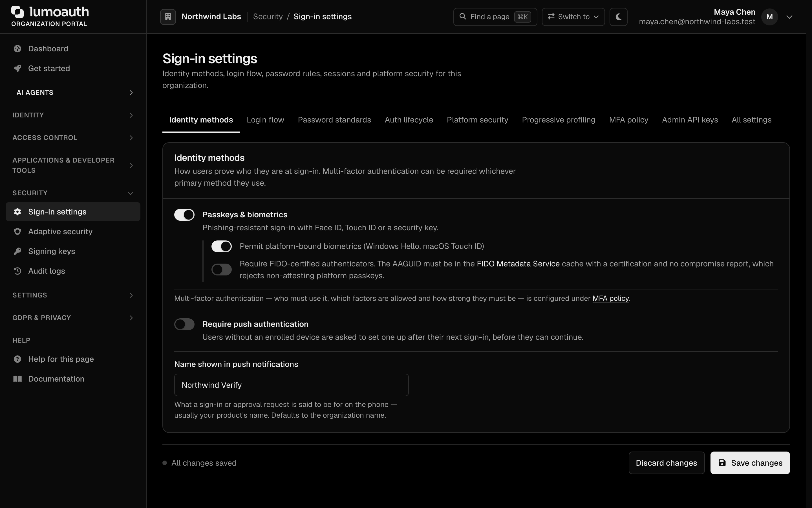
Task: Expand the Identity sidebar section
Action: [x=73, y=115]
